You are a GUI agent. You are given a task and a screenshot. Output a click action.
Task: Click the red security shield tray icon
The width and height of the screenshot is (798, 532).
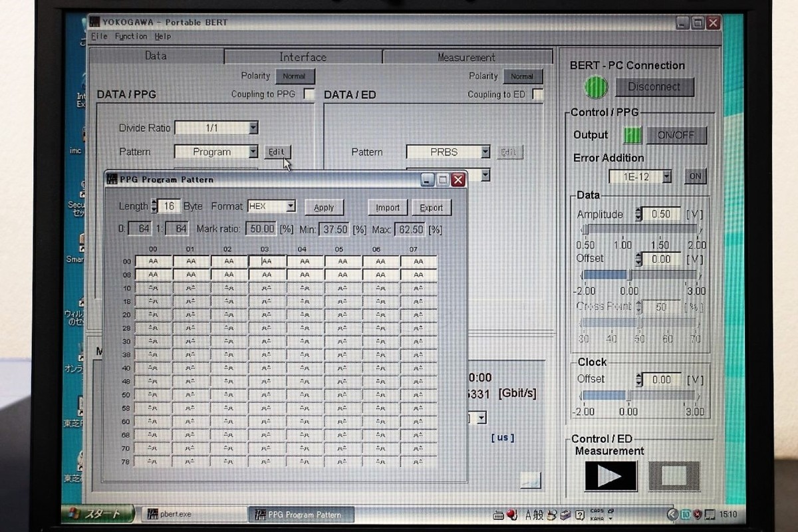pyautogui.click(x=697, y=514)
